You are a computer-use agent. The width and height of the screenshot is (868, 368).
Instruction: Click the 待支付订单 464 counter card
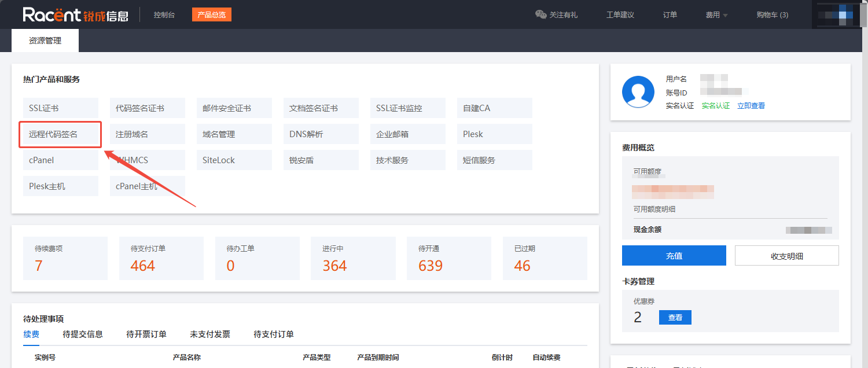point(161,258)
